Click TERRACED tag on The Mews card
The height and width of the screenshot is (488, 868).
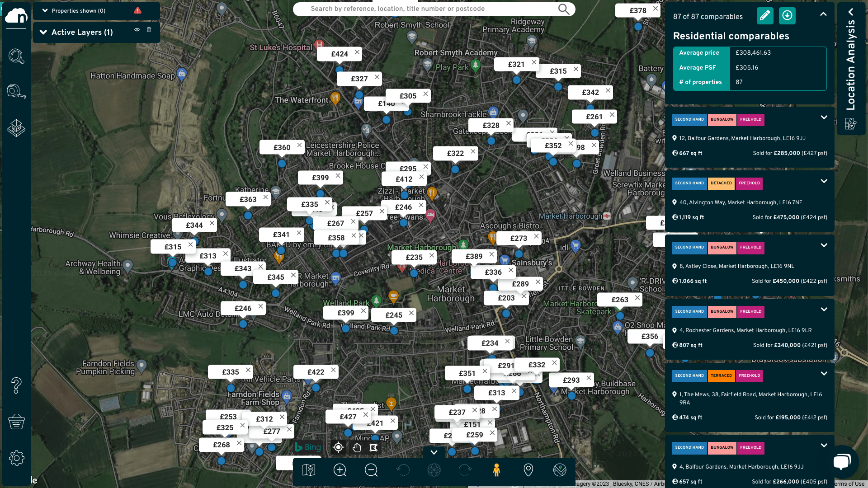click(x=721, y=376)
